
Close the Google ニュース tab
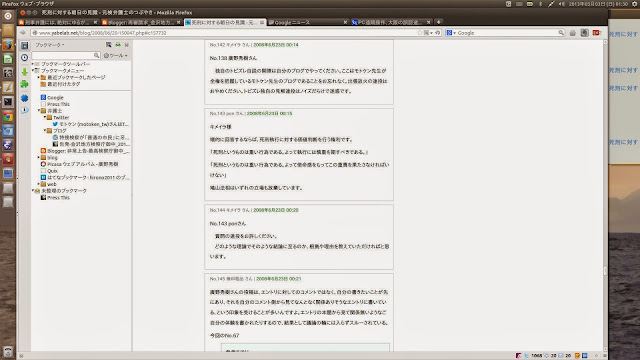(345, 22)
